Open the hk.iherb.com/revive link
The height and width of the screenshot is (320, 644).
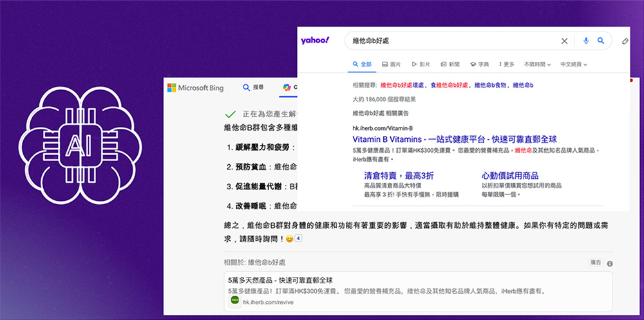pos(268,302)
